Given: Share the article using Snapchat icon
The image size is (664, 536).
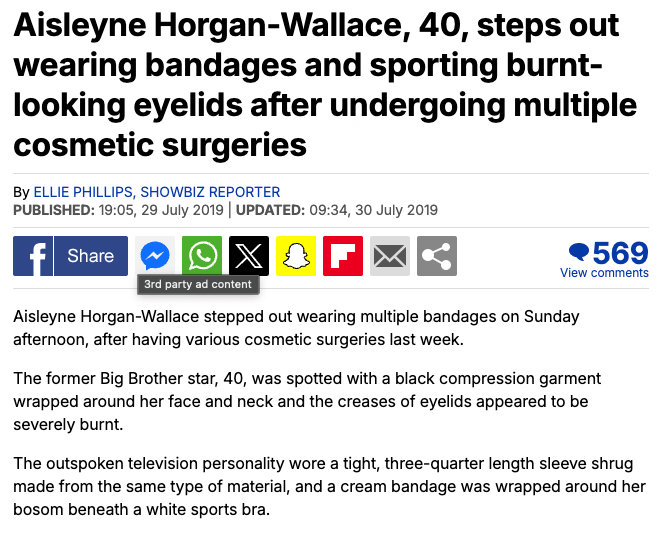Looking at the screenshot, I should pyautogui.click(x=296, y=256).
